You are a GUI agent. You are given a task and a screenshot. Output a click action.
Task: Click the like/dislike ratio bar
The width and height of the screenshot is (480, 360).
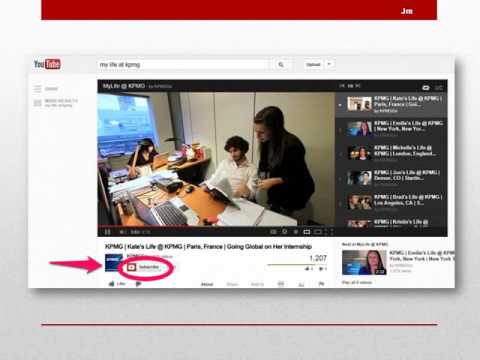297,265
